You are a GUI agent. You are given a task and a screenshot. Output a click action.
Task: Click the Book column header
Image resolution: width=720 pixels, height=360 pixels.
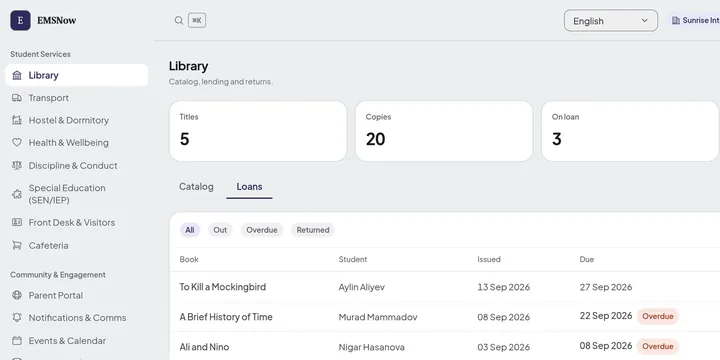[189, 259]
